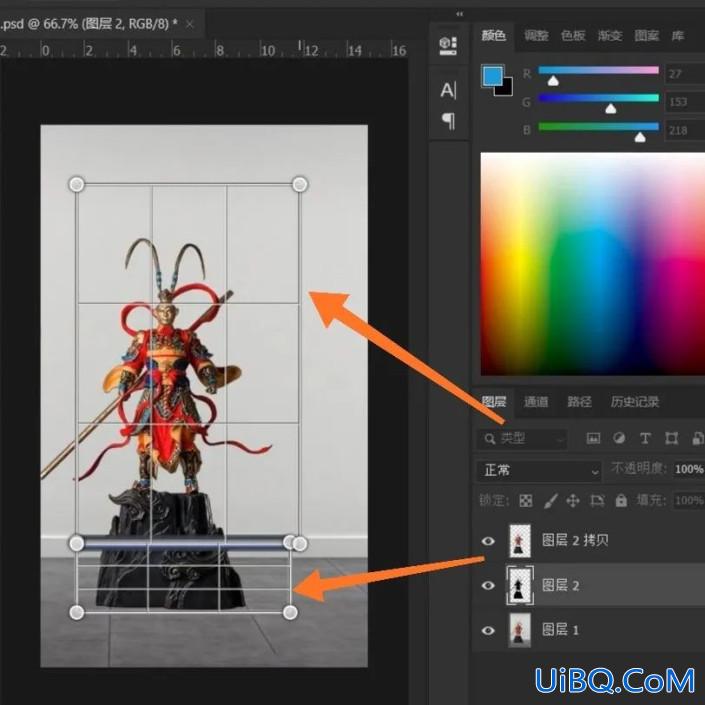Screen dimensions: 705x705
Task: Click the R channel slider handle
Action: coord(553,81)
